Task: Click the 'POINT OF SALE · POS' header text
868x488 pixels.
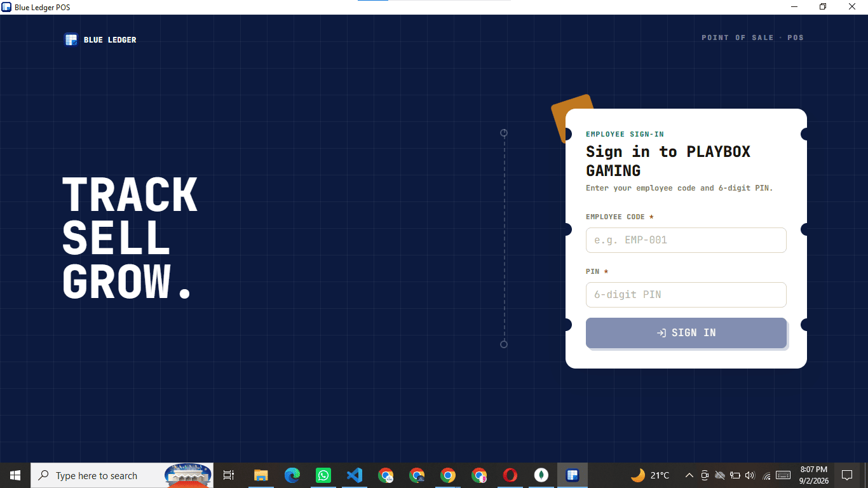Action: [x=752, y=37]
